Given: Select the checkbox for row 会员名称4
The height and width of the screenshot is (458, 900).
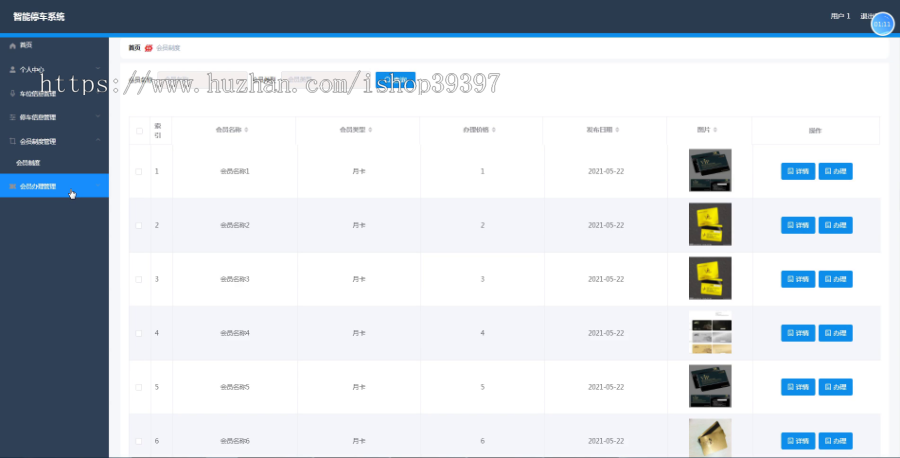Looking at the screenshot, I should click(x=138, y=333).
